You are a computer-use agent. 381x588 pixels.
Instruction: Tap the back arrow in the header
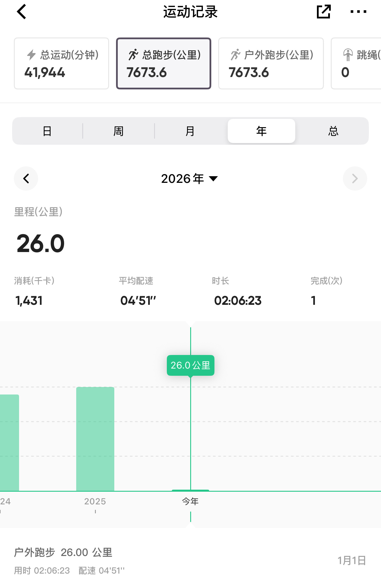(22, 12)
